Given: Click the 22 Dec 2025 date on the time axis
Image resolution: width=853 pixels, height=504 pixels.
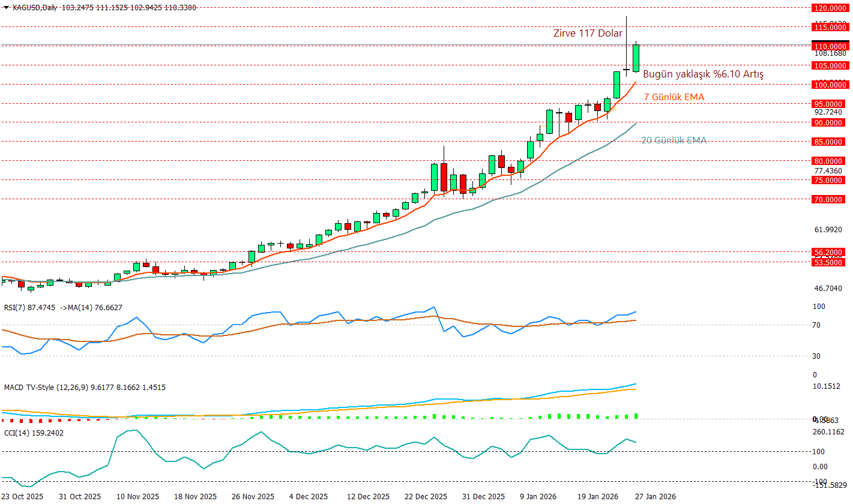Looking at the screenshot, I should [x=426, y=497].
